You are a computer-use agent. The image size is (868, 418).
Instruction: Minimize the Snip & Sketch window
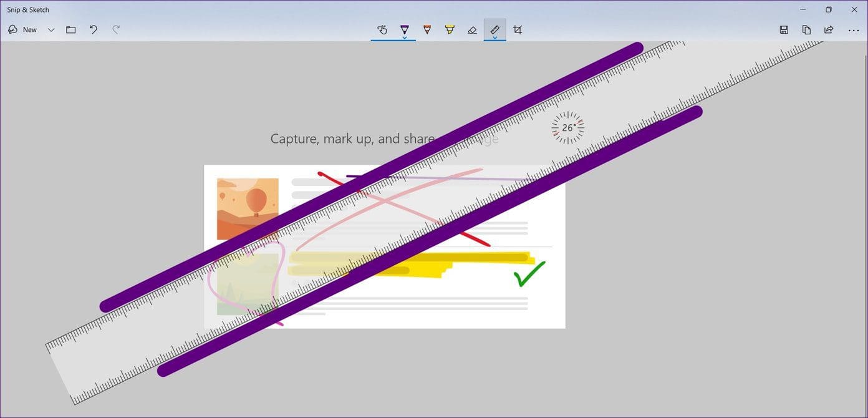[803, 9]
